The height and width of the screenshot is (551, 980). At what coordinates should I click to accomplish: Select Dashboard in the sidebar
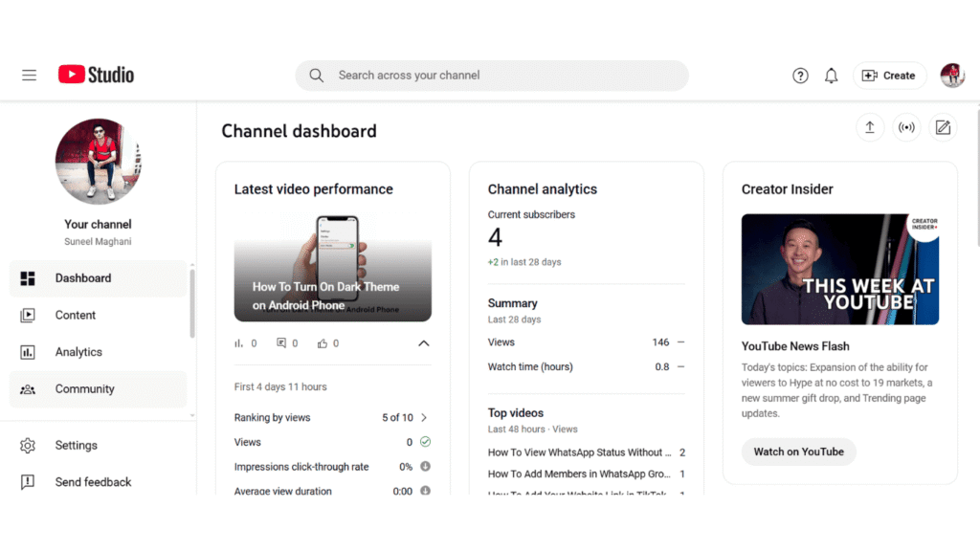[99, 278]
